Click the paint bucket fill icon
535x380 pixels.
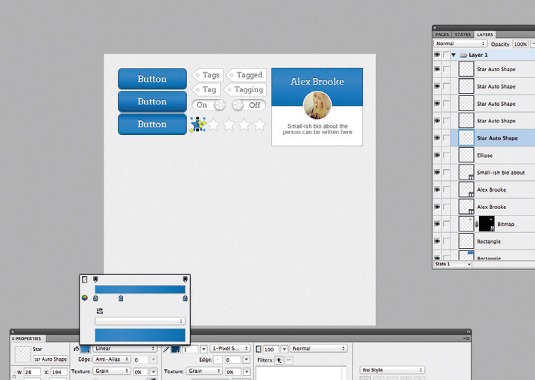coord(76,349)
